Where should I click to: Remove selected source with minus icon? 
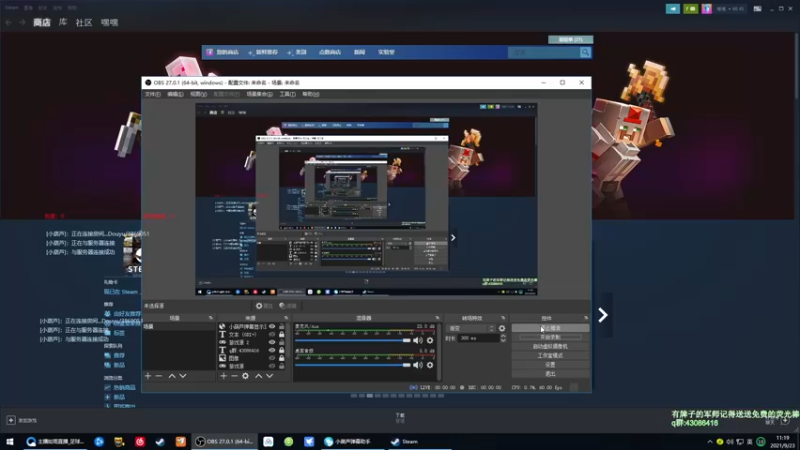pyautogui.click(x=234, y=376)
